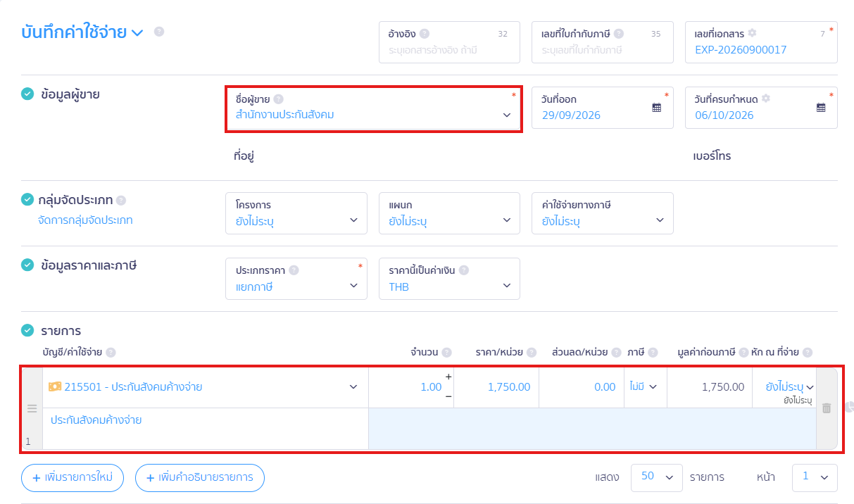Click the drag handle of item row 1
Screen dimensions: 854x504
[x=32, y=408]
